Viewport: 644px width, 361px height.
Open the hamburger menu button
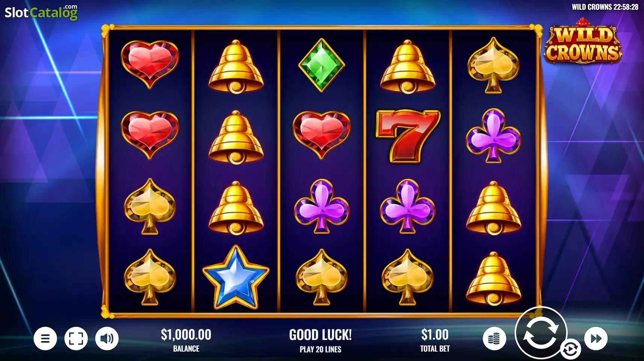pyautogui.click(x=45, y=338)
